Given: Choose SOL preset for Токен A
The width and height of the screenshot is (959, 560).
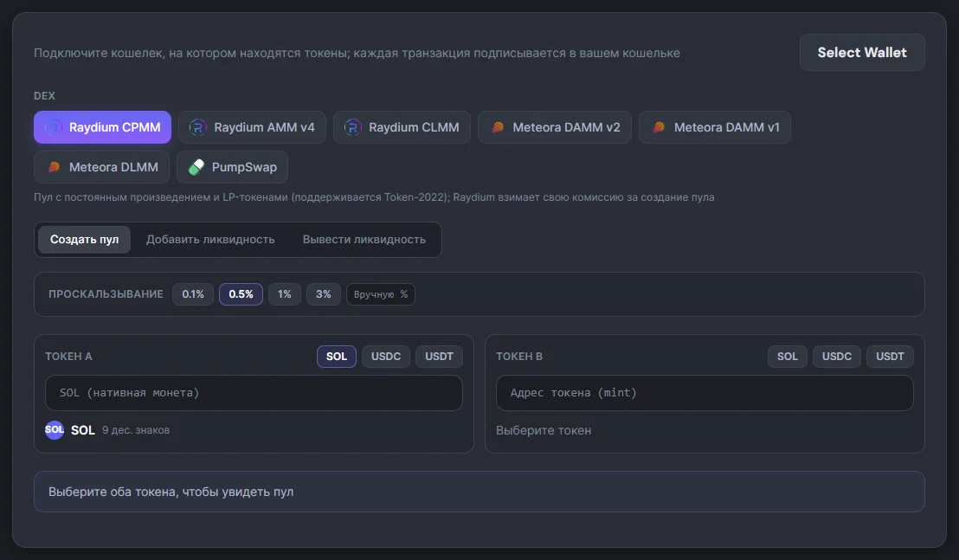Looking at the screenshot, I should (x=337, y=357).
